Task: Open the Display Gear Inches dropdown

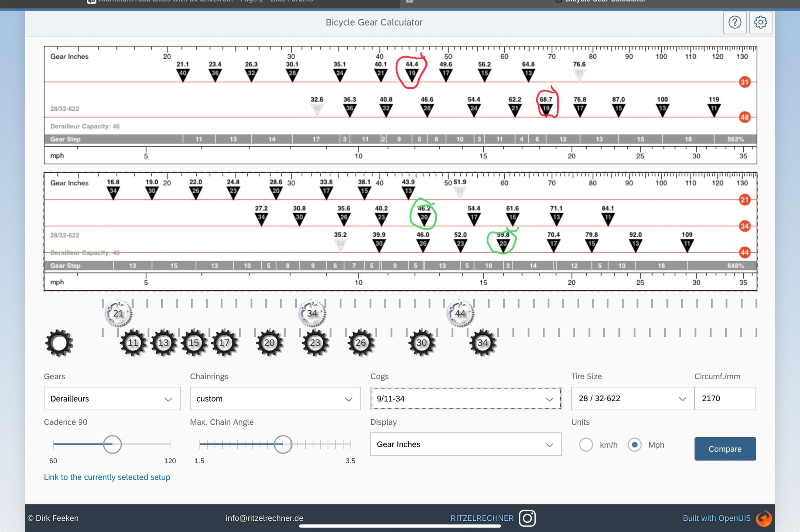Action: click(466, 444)
